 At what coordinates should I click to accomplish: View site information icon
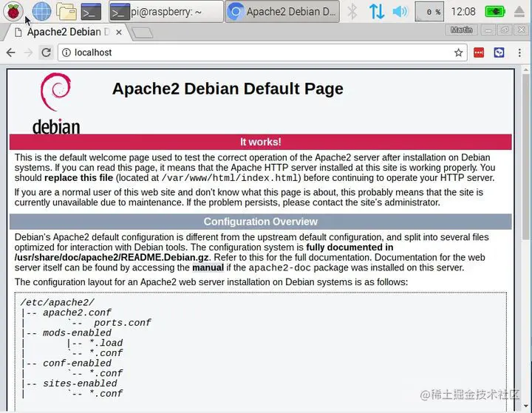66,52
